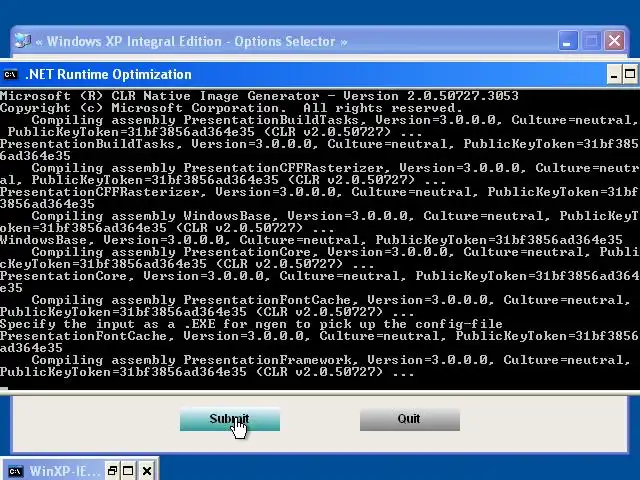Click the 'Compiling assembly PresentationFramework' line
Image resolution: width=640 pixels, height=480 pixels.
(x=331, y=360)
